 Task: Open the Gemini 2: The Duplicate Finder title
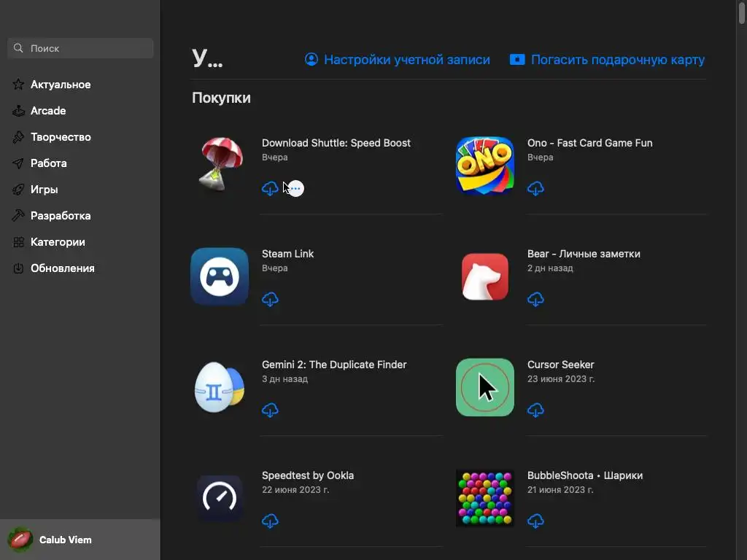(x=334, y=365)
